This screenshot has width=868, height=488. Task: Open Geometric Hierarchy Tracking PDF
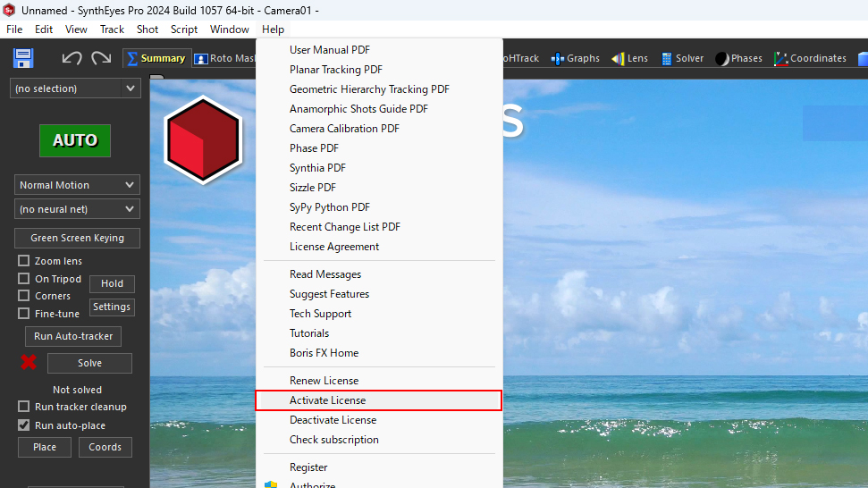pos(379,89)
